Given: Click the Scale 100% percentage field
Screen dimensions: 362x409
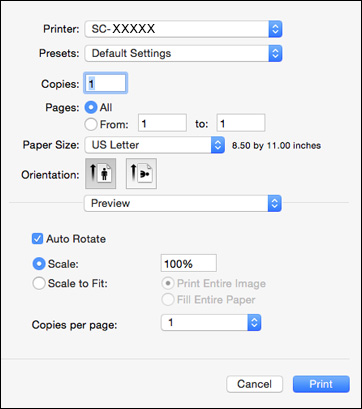Looking at the screenshot, I should [x=189, y=263].
